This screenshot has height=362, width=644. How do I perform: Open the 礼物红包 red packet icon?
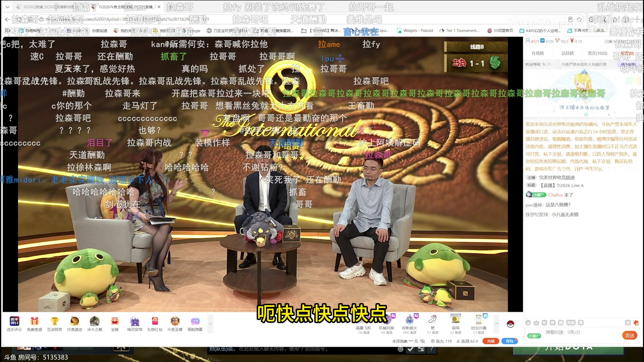[x=155, y=324]
